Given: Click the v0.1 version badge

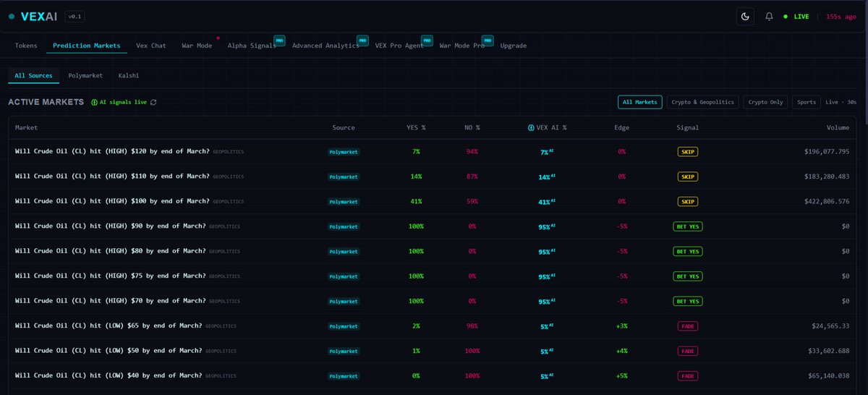Looking at the screenshot, I should [x=75, y=16].
